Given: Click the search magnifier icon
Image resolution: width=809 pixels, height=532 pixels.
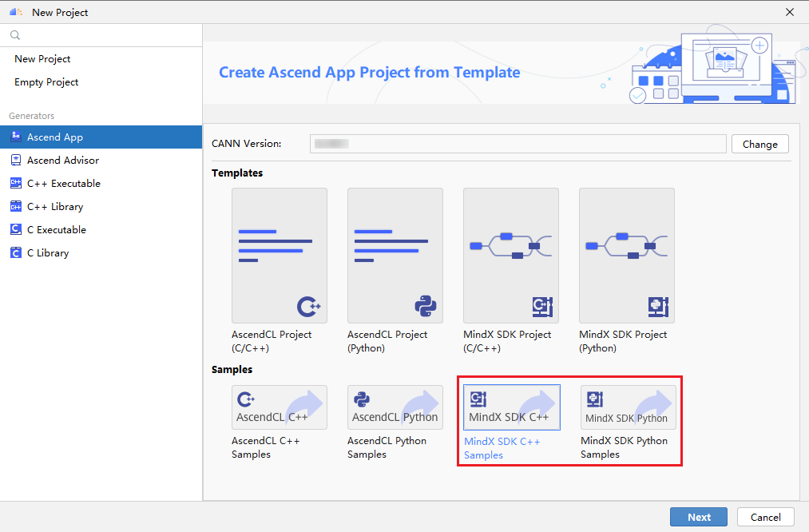Looking at the screenshot, I should [15, 35].
